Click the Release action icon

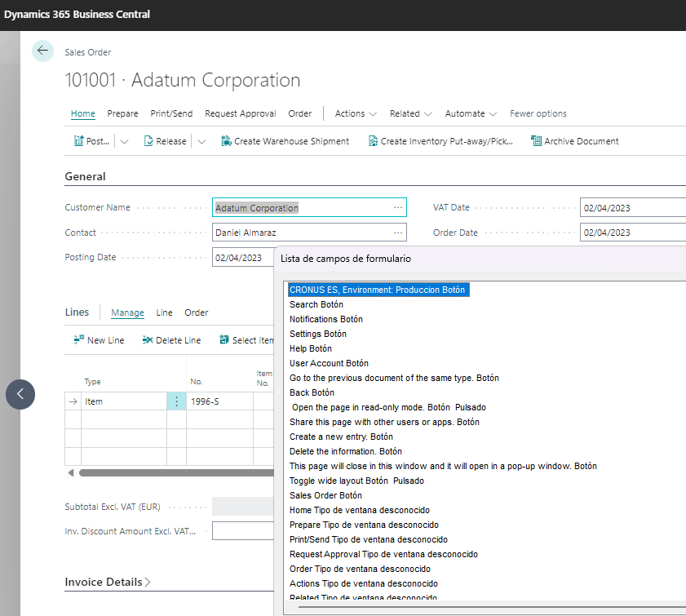pyautogui.click(x=149, y=141)
